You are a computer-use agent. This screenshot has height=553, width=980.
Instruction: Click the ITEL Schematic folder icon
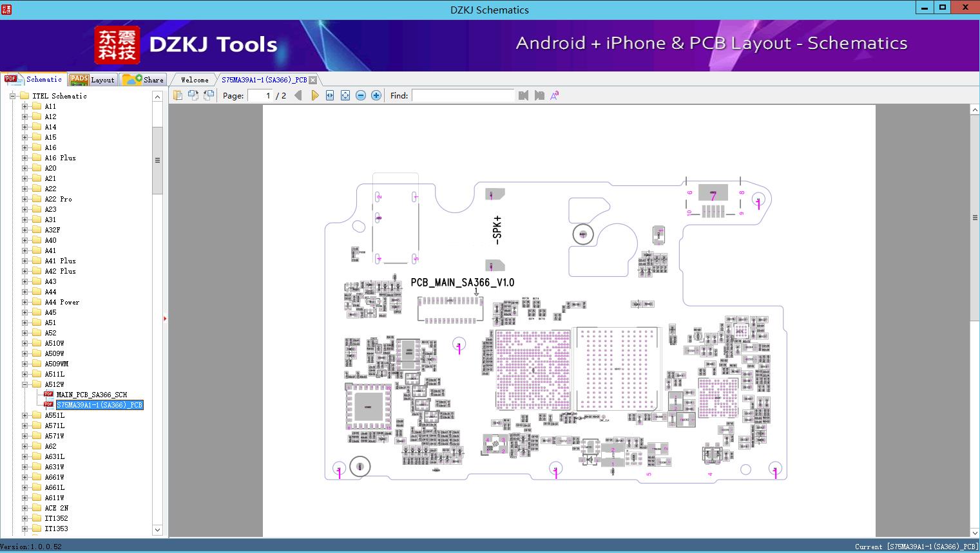click(x=25, y=96)
